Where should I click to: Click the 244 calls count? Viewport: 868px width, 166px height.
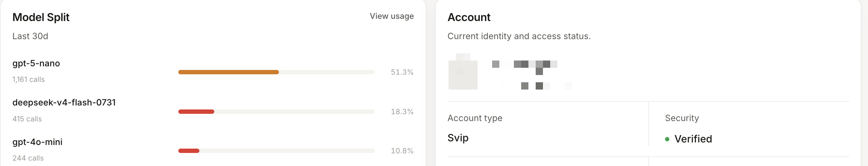pyautogui.click(x=28, y=158)
